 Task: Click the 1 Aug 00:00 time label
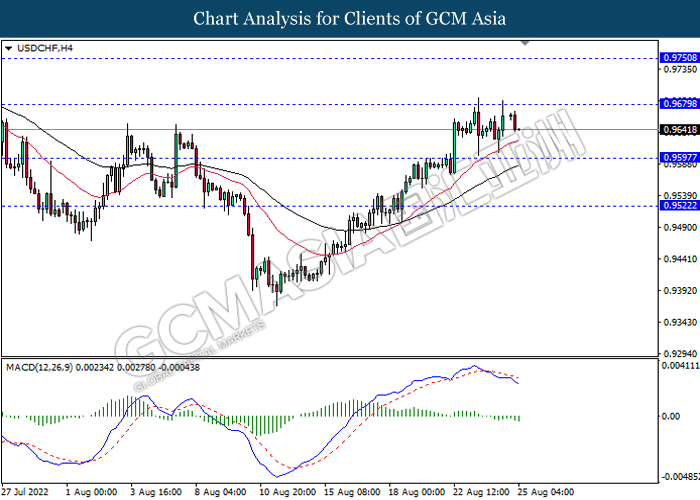tap(91, 492)
